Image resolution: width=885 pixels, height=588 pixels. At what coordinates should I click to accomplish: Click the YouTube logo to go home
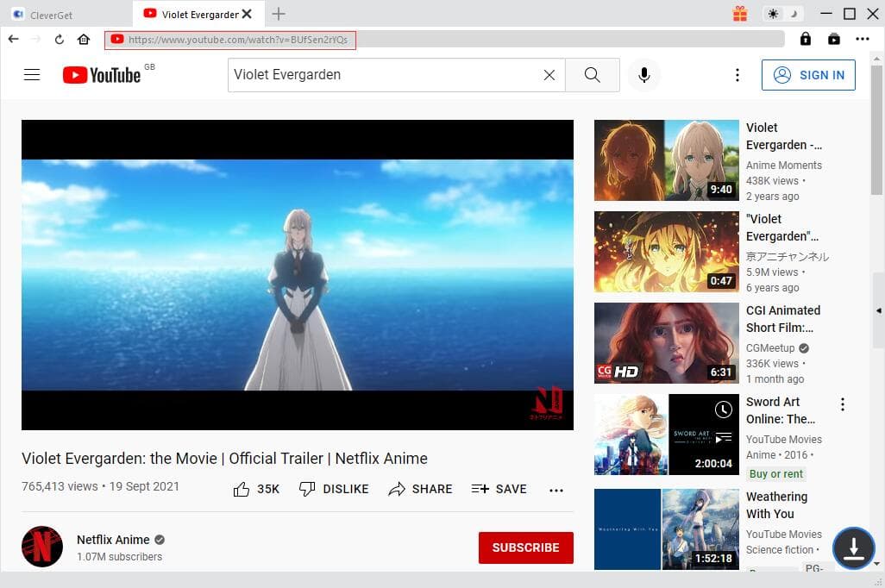(x=103, y=75)
